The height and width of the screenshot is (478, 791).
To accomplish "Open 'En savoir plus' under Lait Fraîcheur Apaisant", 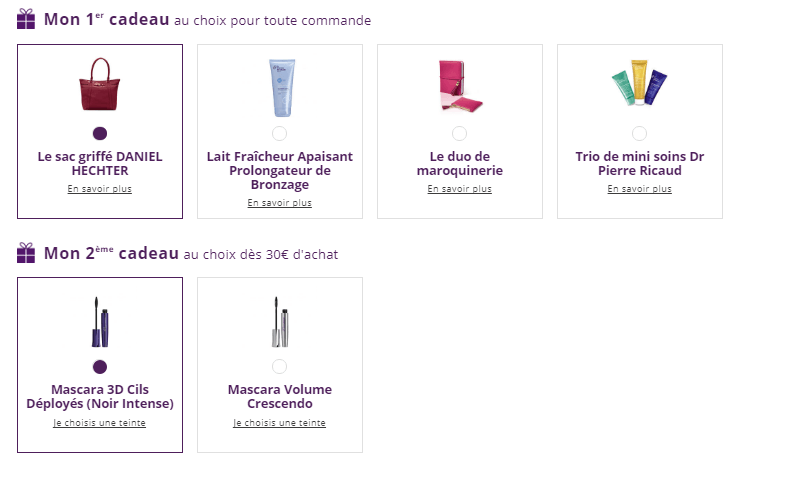I will coord(279,202).
